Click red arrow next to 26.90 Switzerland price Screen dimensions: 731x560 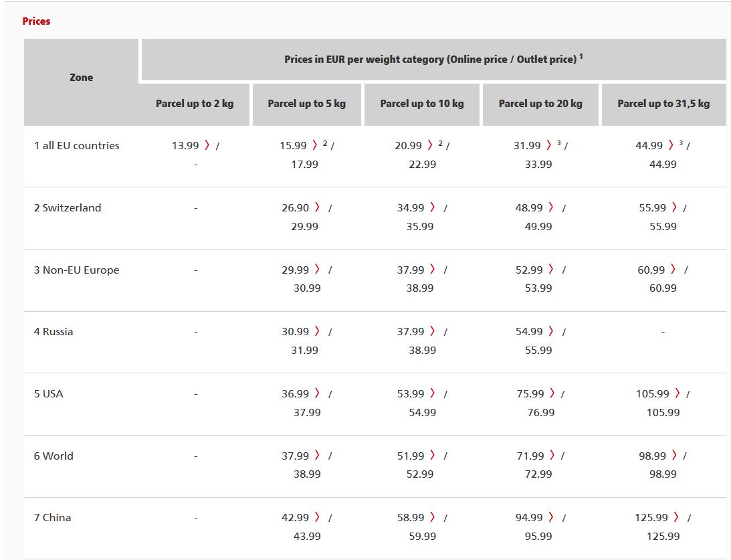click(317, 207)
